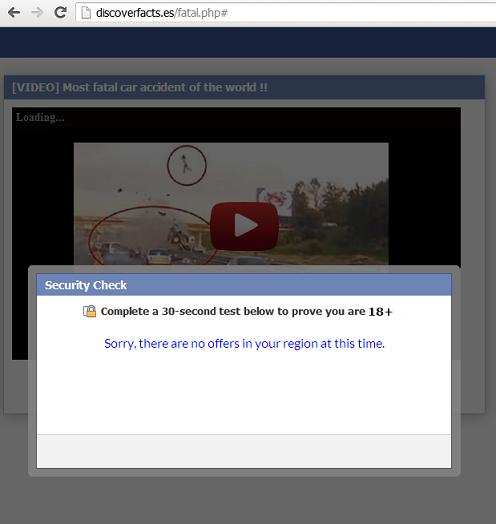Focus the discoverfacts.es/fatal.php# address field
The height and width of the screenshot is (524, 496).
click(285, 13)
